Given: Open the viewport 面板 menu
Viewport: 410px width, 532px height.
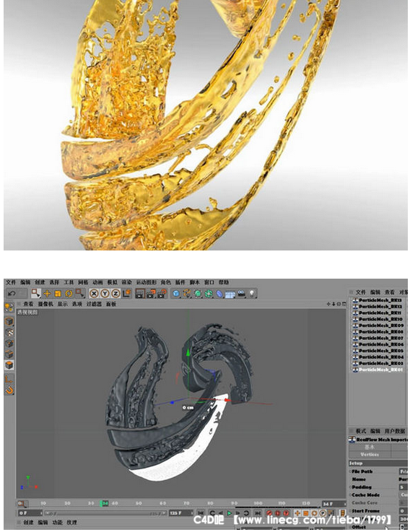Looking at the screenshot, I should pos(111,304).
